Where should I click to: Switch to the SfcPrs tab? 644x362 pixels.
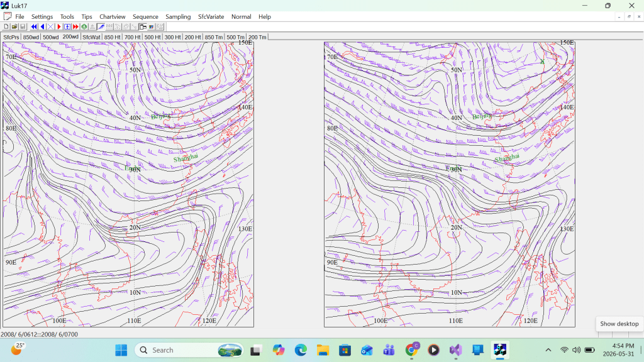tap(11, 37)
